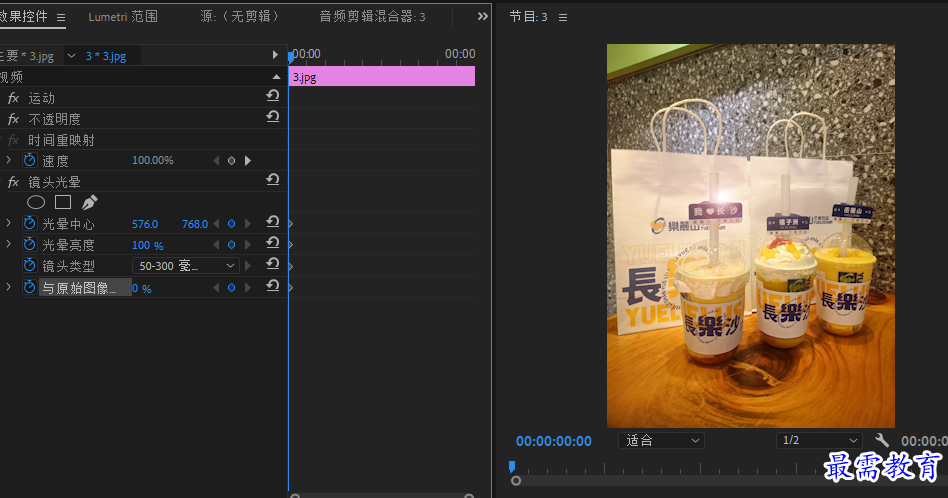The image size is (948, 498).
Task: Reset the 光晕中心 parameter
Action: tap(273, 222)
